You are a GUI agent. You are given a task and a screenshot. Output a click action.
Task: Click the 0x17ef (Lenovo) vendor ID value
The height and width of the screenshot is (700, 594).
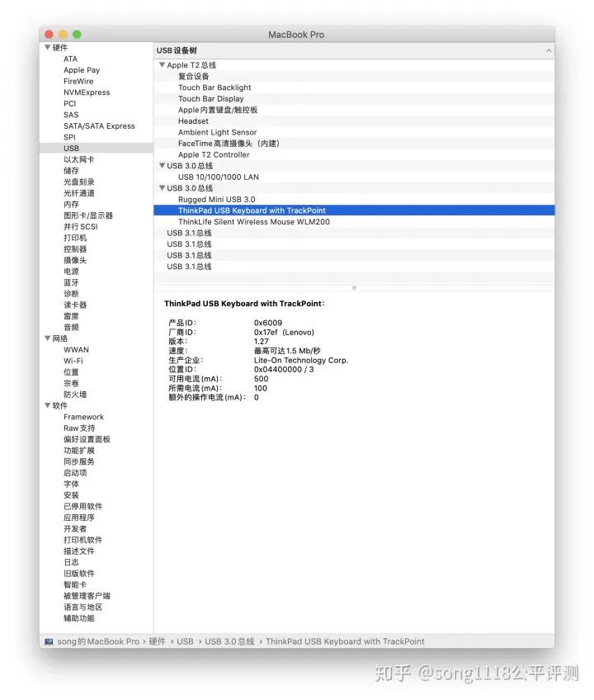click(284, 332)
